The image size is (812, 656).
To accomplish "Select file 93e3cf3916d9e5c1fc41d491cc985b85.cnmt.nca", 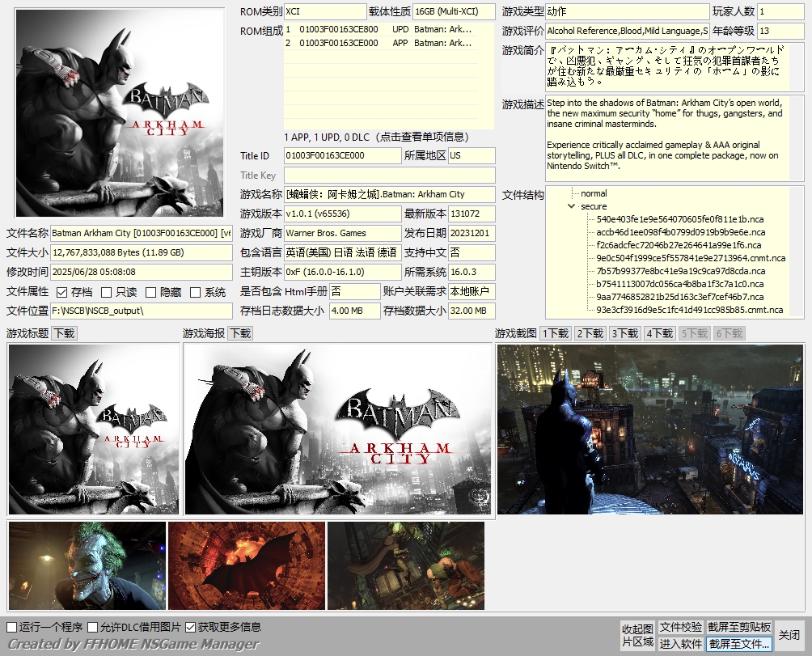I will click(690, 310).
